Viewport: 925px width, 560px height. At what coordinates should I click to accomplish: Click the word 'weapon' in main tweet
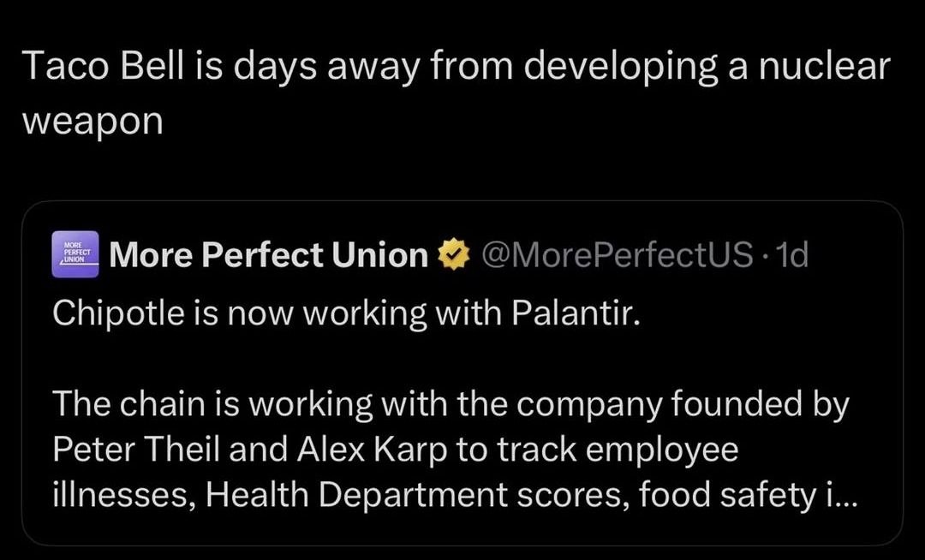pos(92,122)
